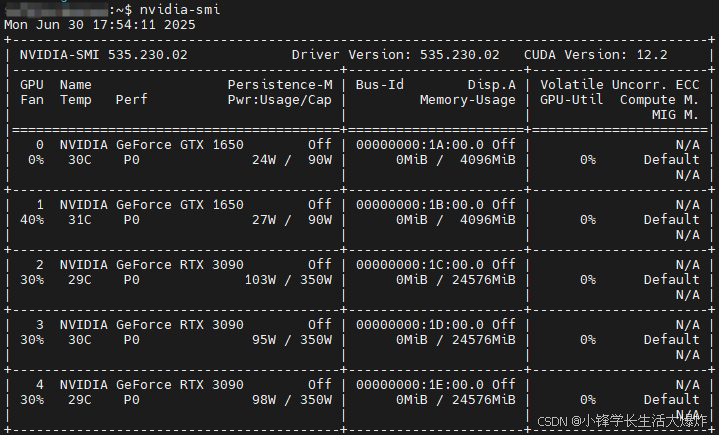Click the Name column header

coord(76,85)
